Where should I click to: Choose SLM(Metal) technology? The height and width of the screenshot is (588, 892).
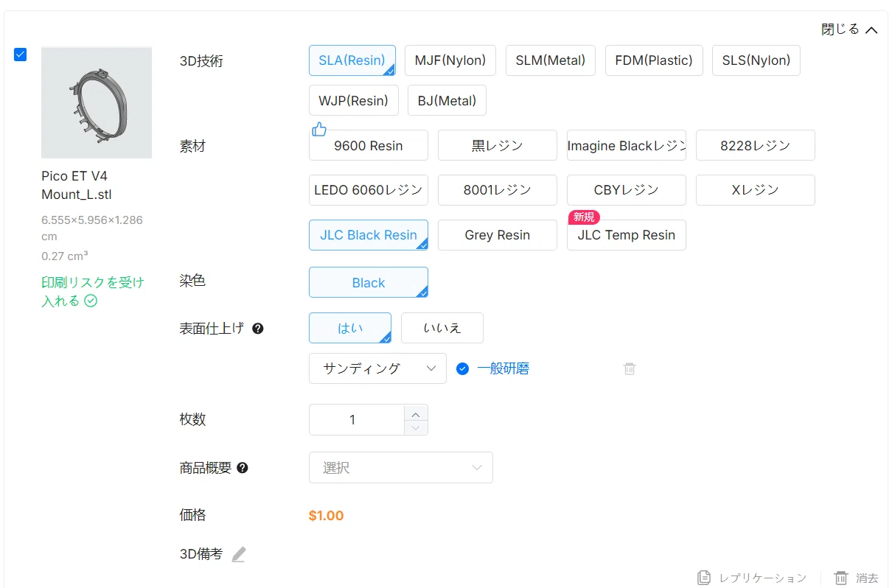coord(551,60)
